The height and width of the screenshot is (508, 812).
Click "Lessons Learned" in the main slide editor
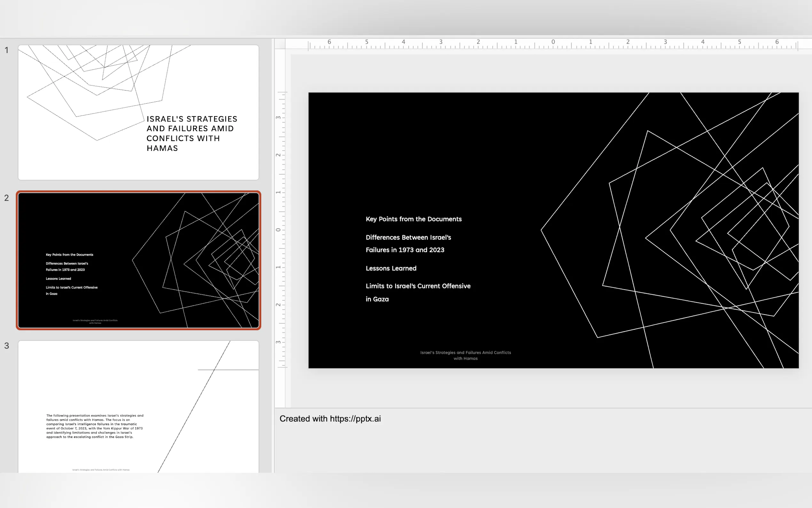click(391, 268)
